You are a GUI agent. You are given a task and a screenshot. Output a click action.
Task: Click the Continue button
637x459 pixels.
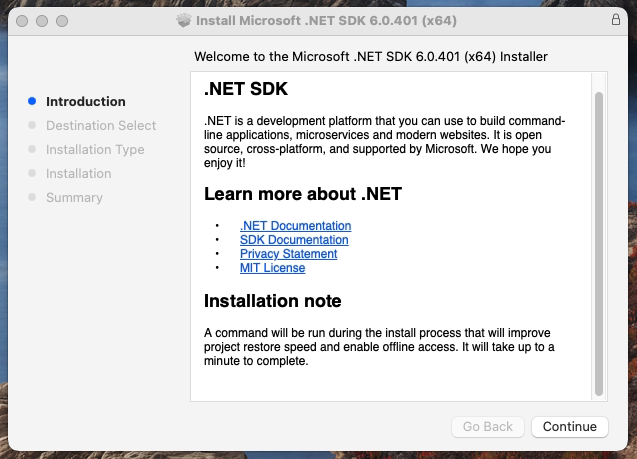click(x=570, y=427)
